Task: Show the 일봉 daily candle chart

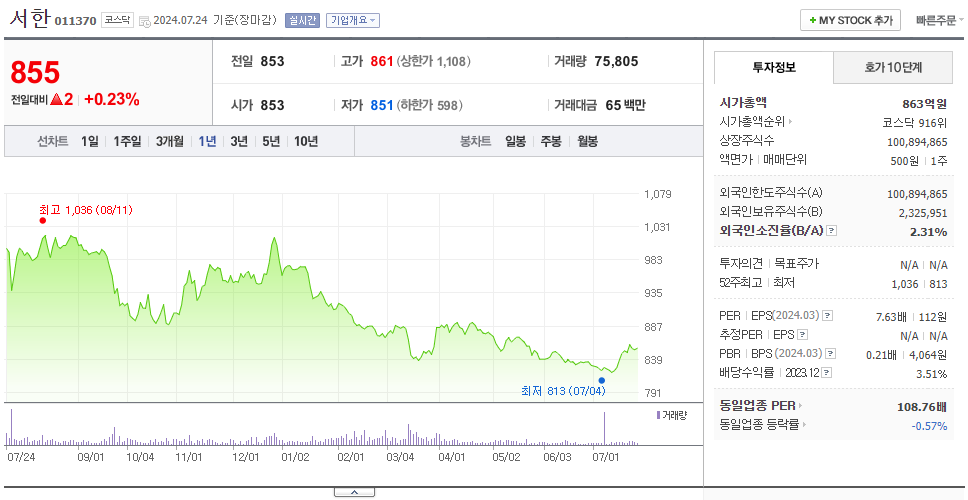Action: pyautogui.click(x=515, y=141)
